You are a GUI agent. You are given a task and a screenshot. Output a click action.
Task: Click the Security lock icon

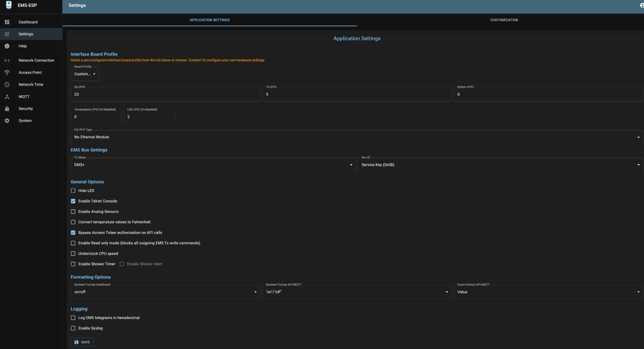coord(7,109)
